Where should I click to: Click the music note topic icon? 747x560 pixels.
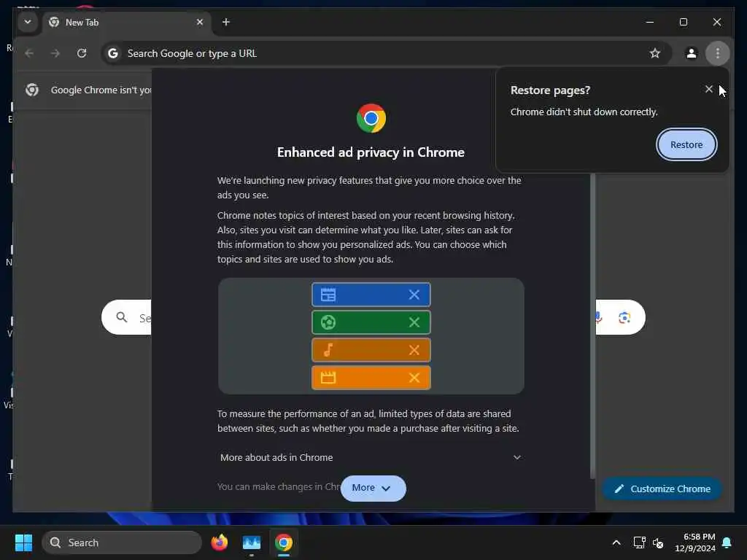coord(328,350)
